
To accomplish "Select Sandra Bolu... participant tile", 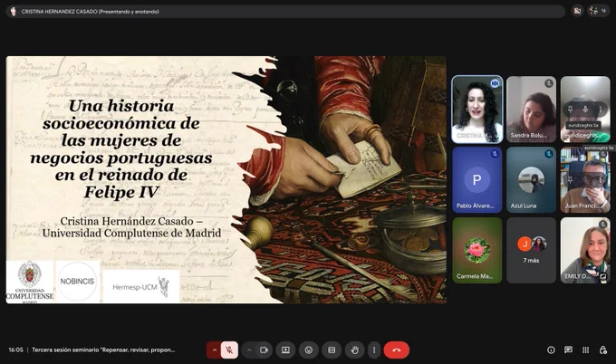I will tap(531, 110).
